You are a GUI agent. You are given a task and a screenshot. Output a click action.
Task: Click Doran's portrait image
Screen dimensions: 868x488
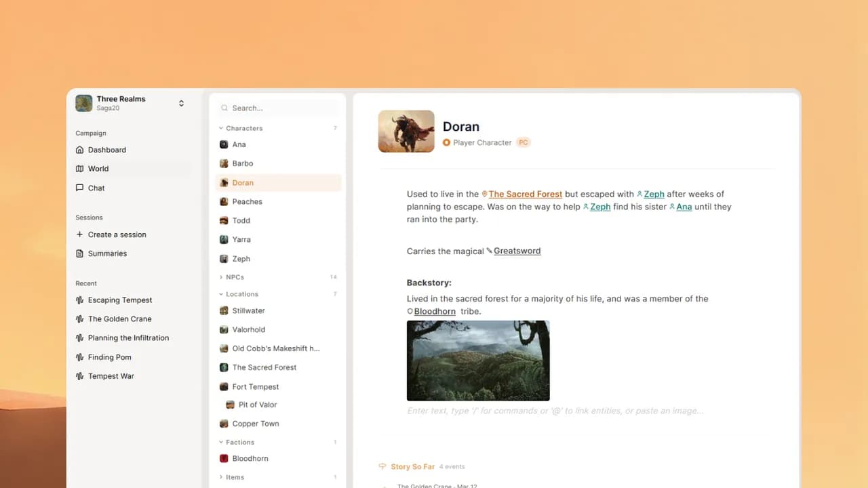[x=406, y=131]
